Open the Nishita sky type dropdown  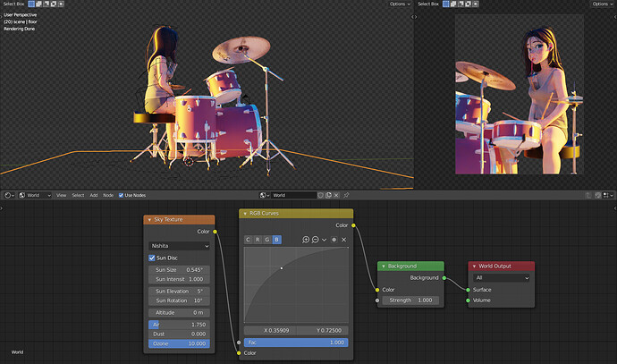tap(179, 246)
